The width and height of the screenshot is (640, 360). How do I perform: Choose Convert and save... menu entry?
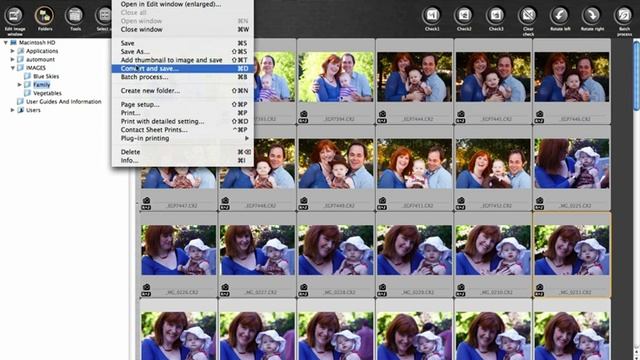(182, 69)
